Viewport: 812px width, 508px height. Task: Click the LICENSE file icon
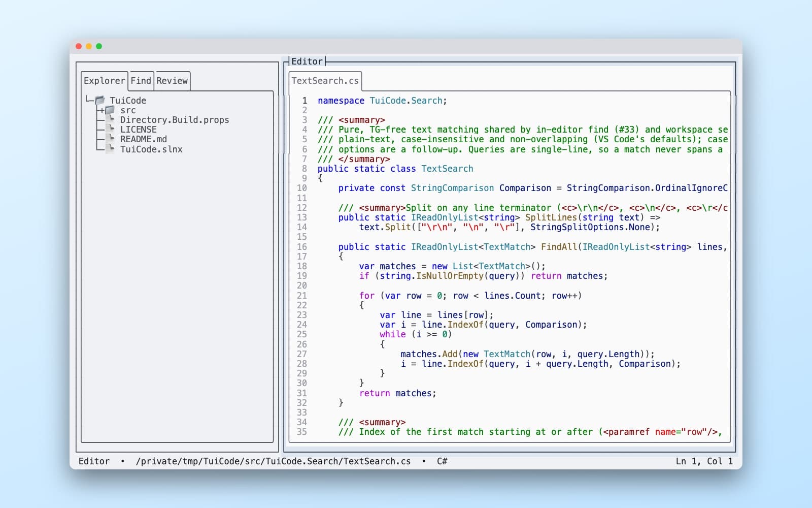(x=110, y=130)
